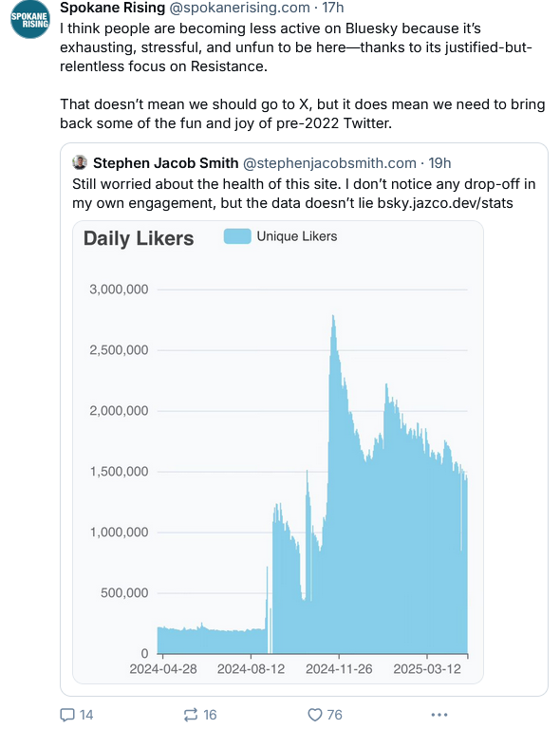Open the bsky.jazco.dev/stats link
Image resolution: width=560 pixels, height=729 pixels.
pos(445,203)
